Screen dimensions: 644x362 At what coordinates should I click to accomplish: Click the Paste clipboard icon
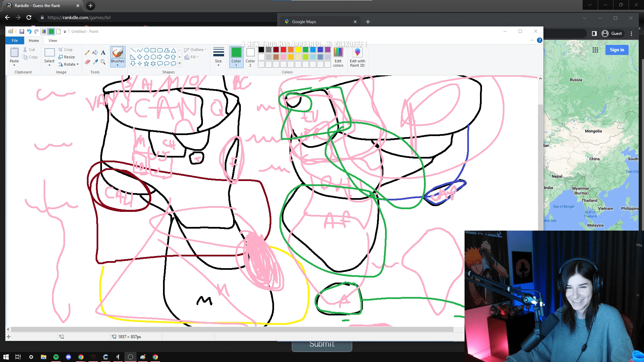pos(14,52)
